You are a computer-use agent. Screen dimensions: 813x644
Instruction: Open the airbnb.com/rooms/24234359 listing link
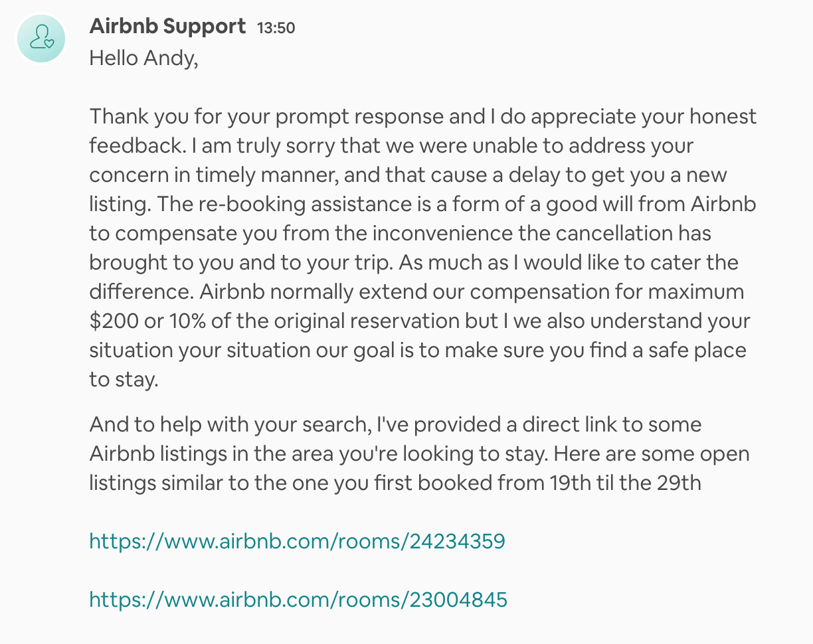pyautogui.click(x=297, y=542)
